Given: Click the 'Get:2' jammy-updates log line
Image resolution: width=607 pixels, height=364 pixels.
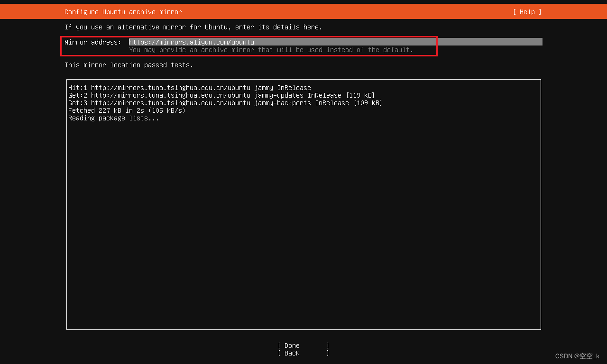Looking at the screenshot, I should tap(221, 95).
